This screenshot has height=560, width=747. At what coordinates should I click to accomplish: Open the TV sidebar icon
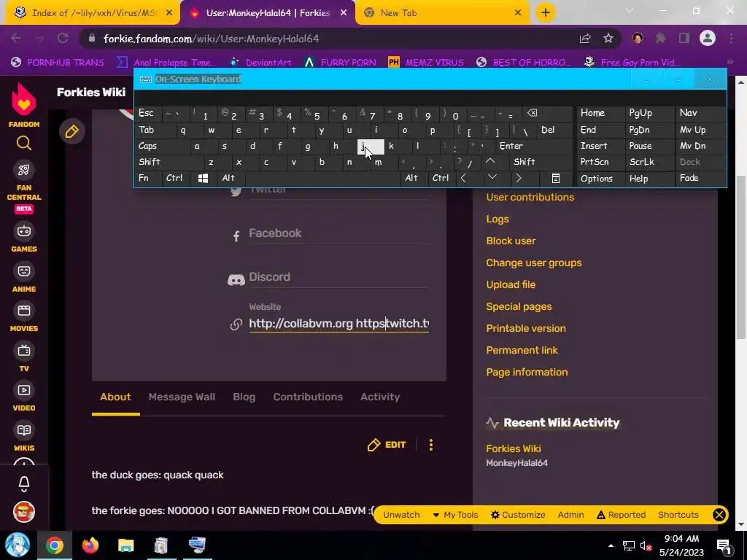[x=24, y=351]
